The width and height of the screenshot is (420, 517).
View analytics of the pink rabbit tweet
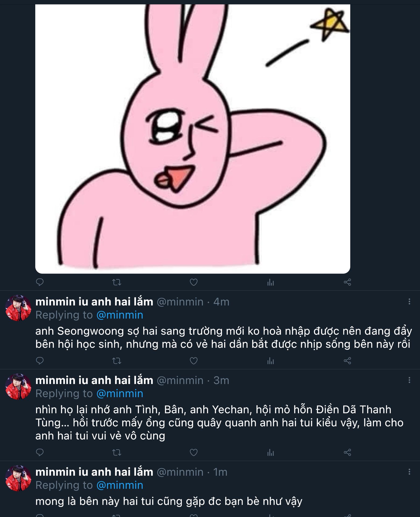click(271, 282)
